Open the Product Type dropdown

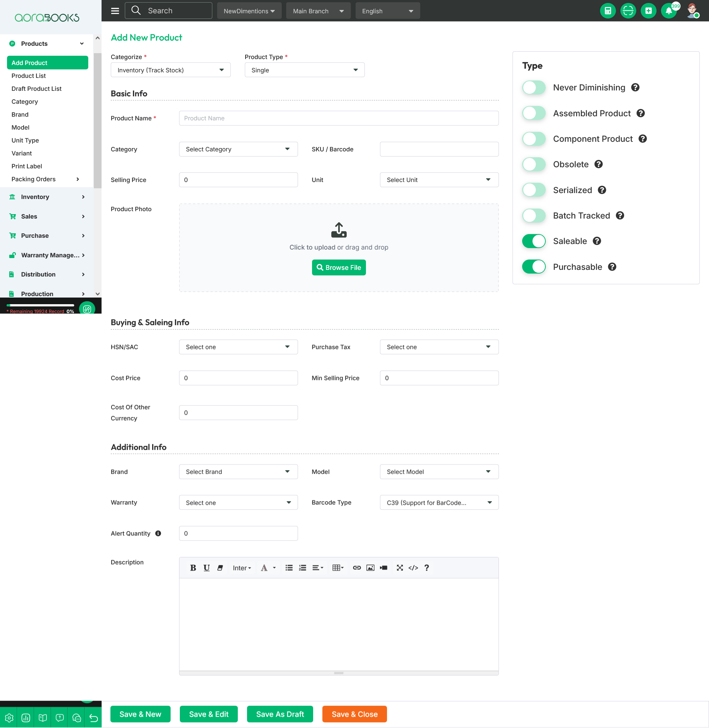[304, 70]
